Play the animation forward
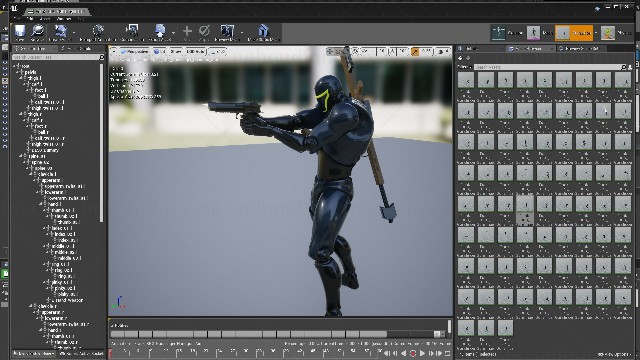The height and width of the screenshot is (360, 640). (x=422, y=353)
